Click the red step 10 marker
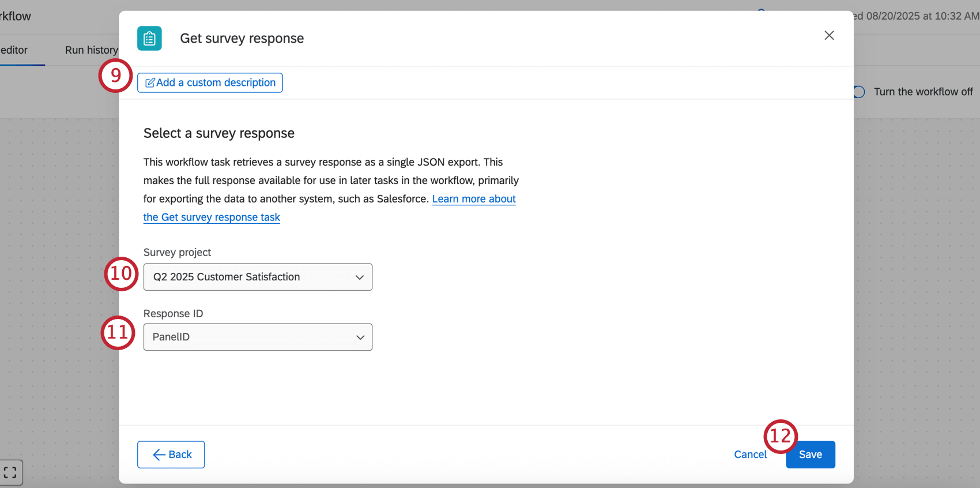 tap(121, 273)
